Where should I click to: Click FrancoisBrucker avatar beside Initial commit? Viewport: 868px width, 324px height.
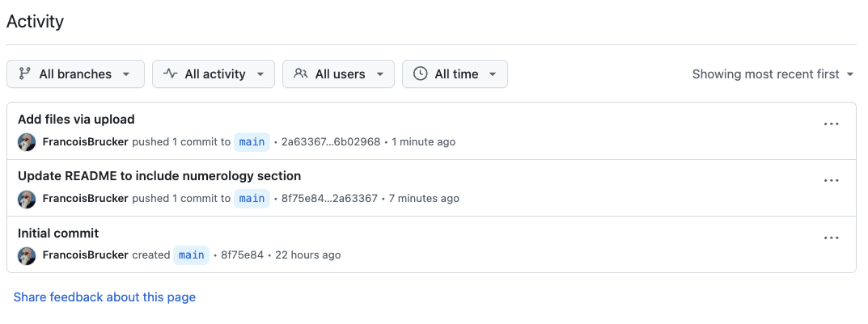coord(27,255)
